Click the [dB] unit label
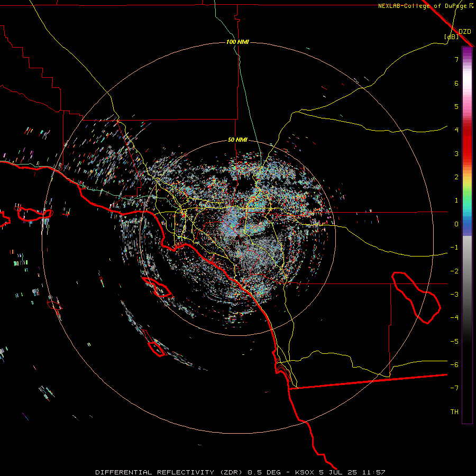This screenshot has width=476, height=476. [451, 37]
